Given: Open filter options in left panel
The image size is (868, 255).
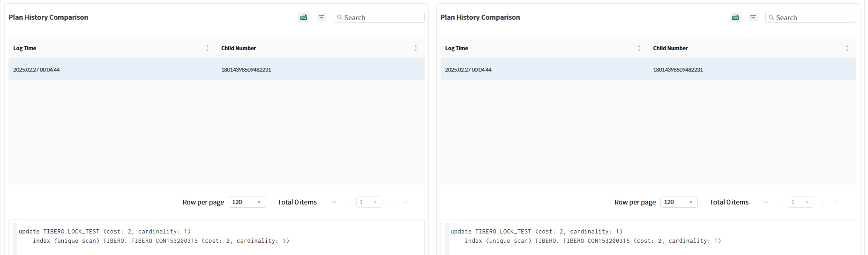Looking at the screenshot, I should pyautogui.click(x=322, y=17).
